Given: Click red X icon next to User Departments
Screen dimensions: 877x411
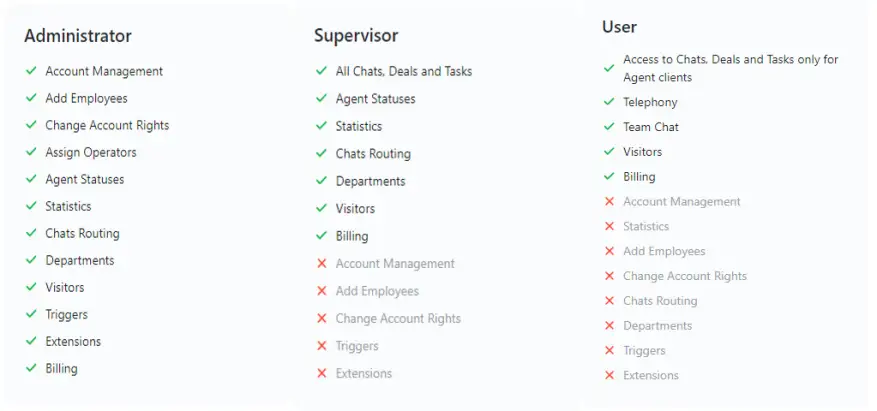Looking at the screenshot, I should point(610,325).
